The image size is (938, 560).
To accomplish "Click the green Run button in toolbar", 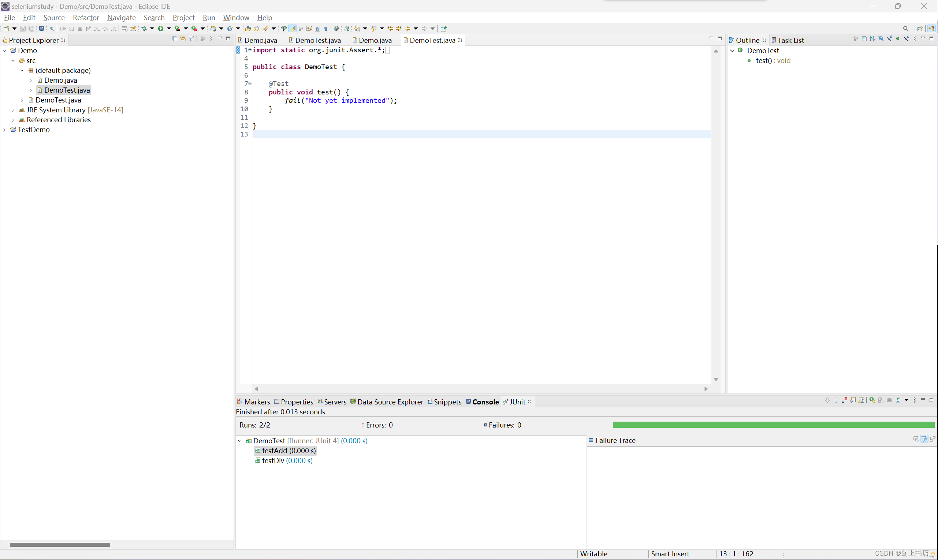I will point(161,29).
